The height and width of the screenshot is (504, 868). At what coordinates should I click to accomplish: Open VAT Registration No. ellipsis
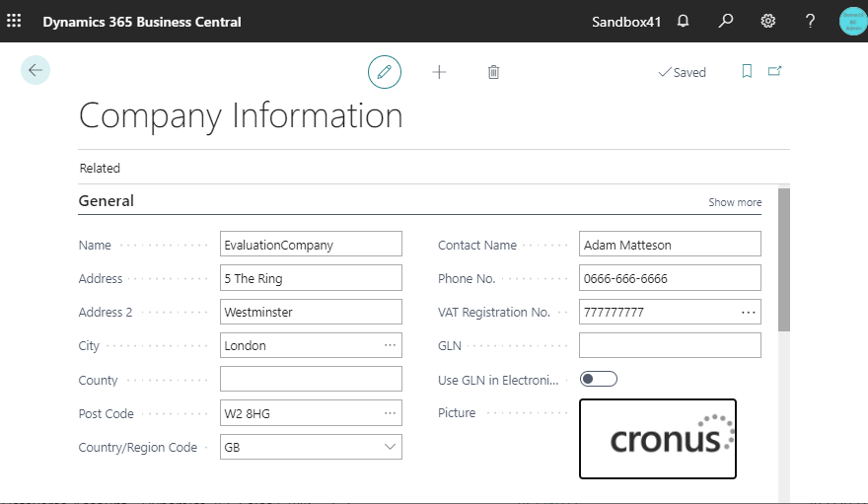click(749, 312)
